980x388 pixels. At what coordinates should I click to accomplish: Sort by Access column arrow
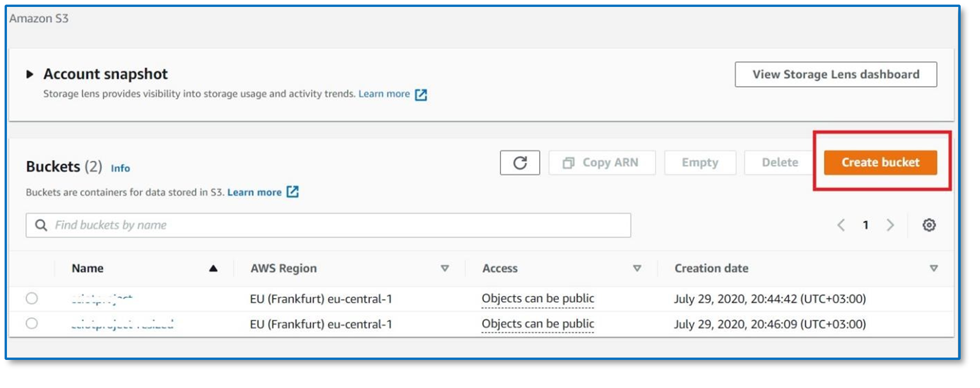point(637,268)
